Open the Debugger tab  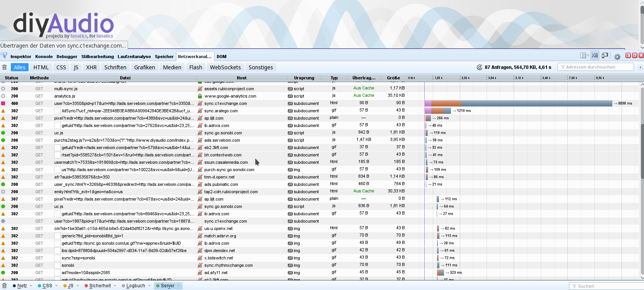pos(67,57)
